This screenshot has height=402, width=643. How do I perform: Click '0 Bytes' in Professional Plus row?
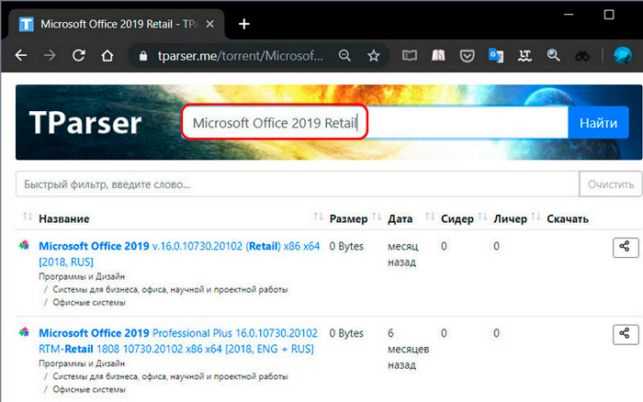(346, 333)
